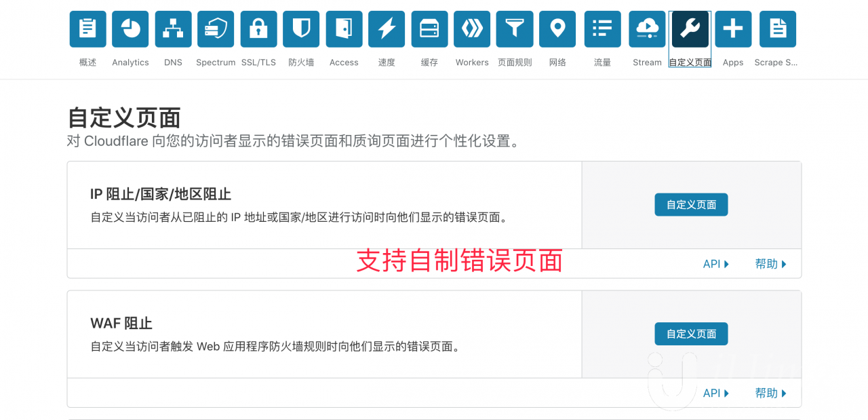This screenshot has height=420, width=868.
Task: Open the 速度 lightning bolt icon
Action: (x=387, y=29)
